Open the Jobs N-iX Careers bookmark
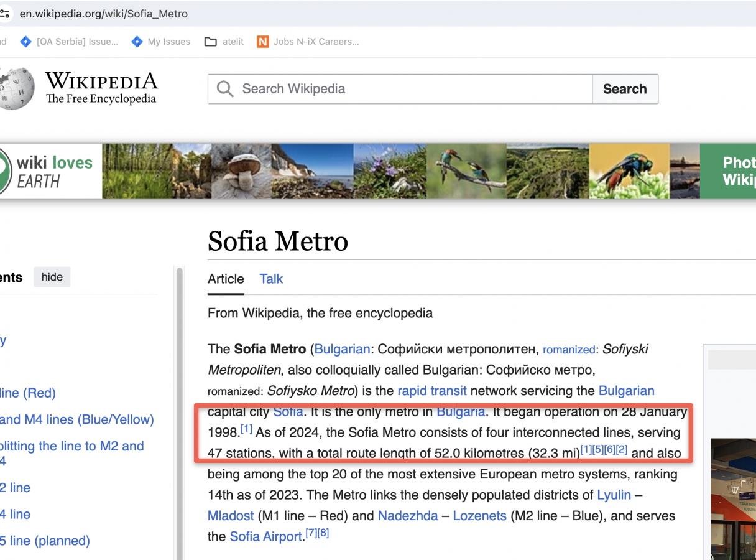Screen dimensions: 756x560 click(308, 42)
